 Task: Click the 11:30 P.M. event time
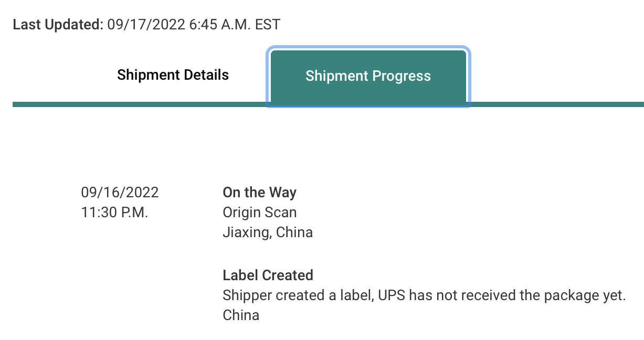tap(114, 212)
